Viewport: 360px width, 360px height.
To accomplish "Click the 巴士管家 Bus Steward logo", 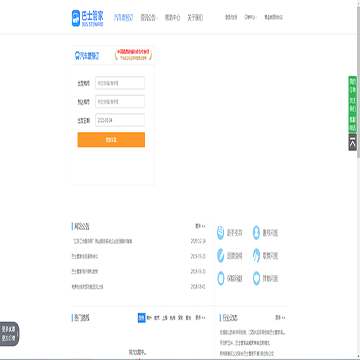I will (x=88, y=18).
